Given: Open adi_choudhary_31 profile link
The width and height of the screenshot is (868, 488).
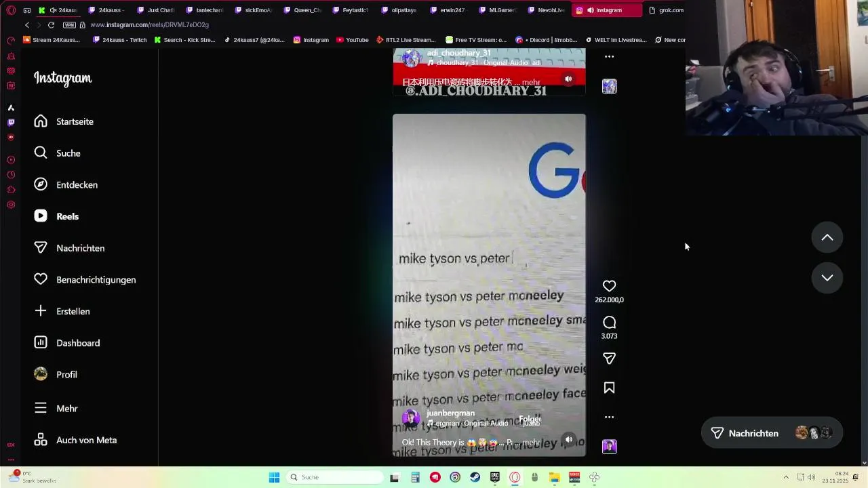Looking at the screenshot, I should [458, 53].
